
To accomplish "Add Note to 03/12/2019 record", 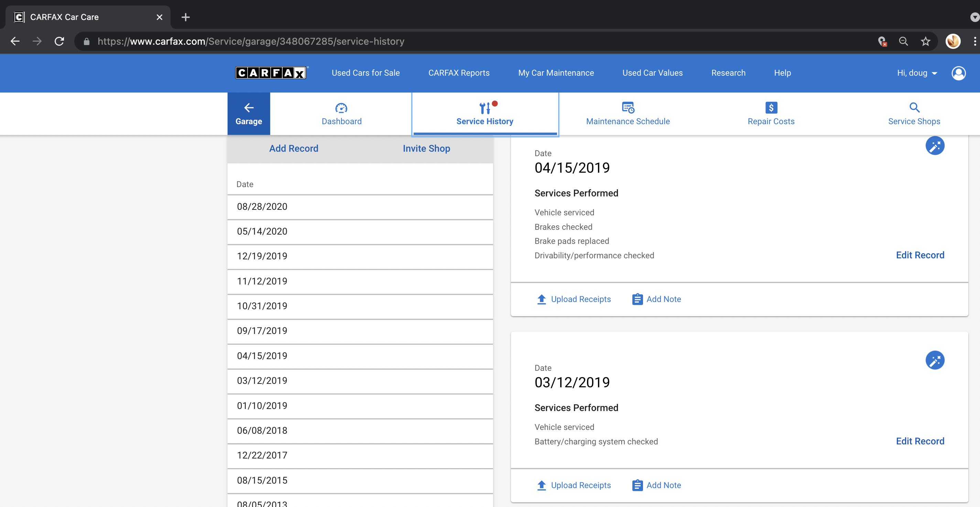I will (657, 485).
